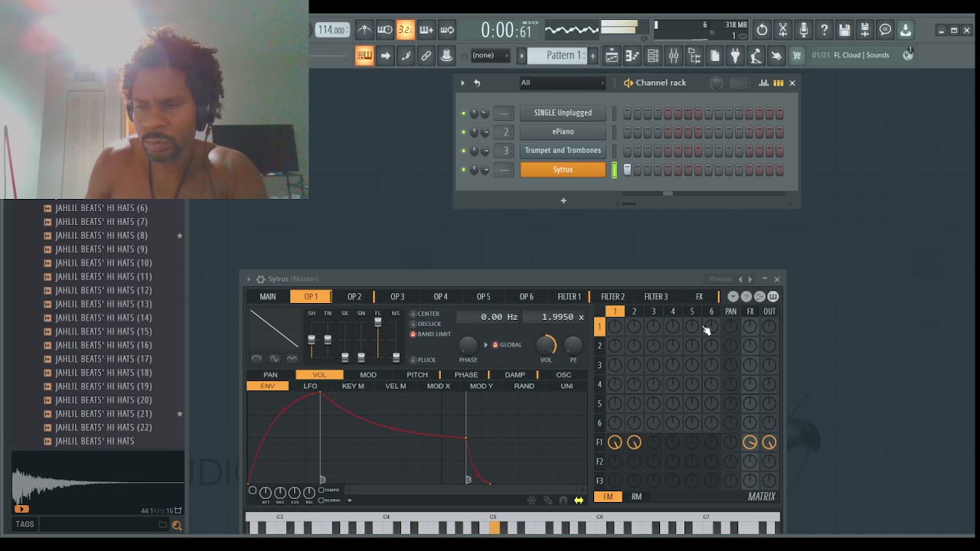Viewport: 980px width, 551px height.
Task: Expand the Channel rack menu arrow
Action: coord(462,83)
